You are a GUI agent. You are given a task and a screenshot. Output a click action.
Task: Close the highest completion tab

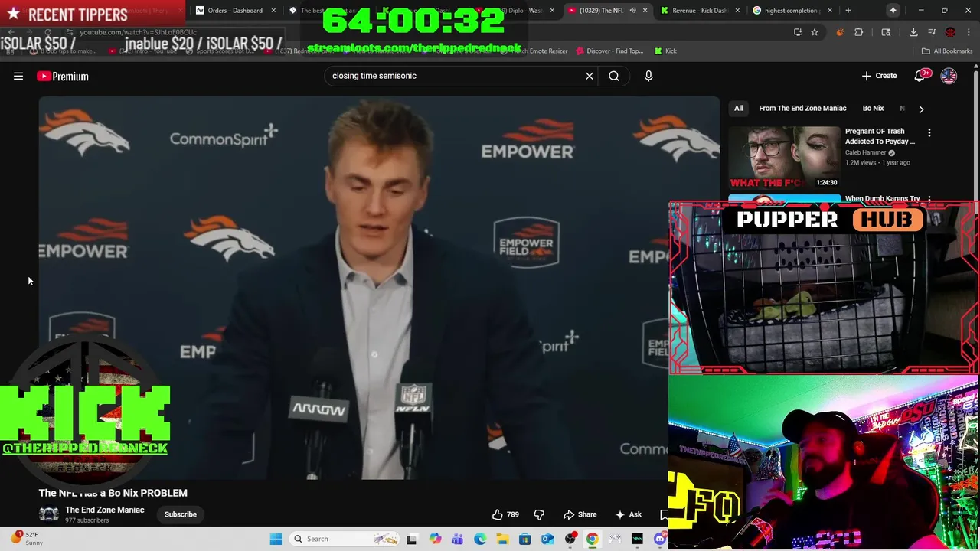[x=829, y=11]
